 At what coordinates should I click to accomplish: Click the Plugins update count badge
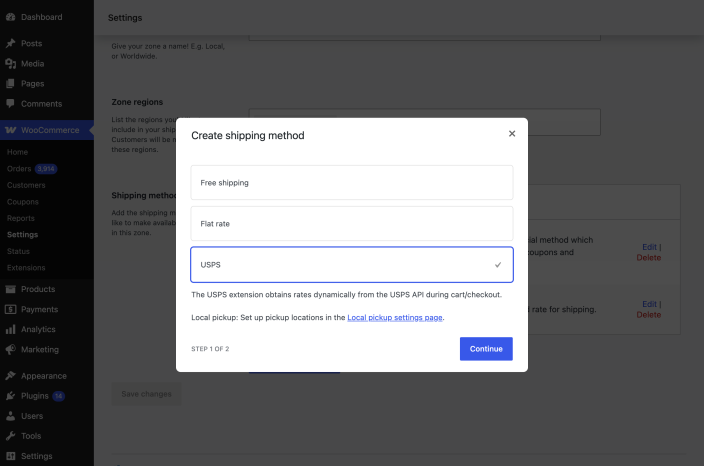58,396
